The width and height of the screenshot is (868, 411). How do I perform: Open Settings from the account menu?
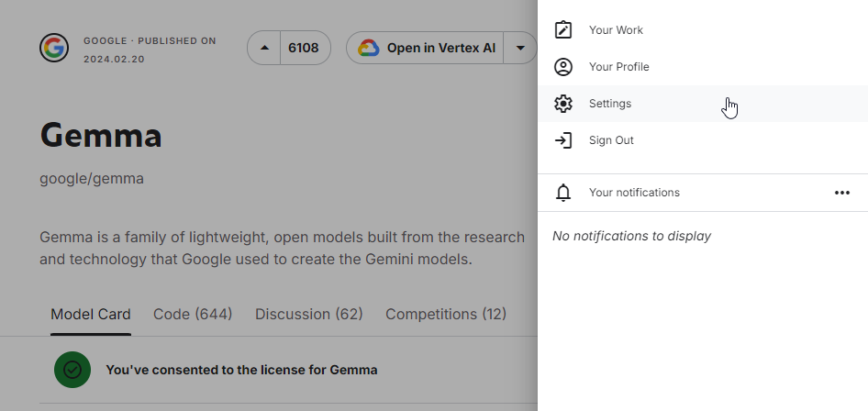point(703,104)
